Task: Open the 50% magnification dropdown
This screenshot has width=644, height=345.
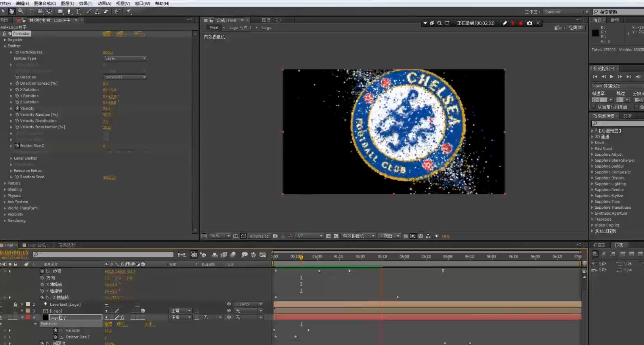Action: click(220, 236)
